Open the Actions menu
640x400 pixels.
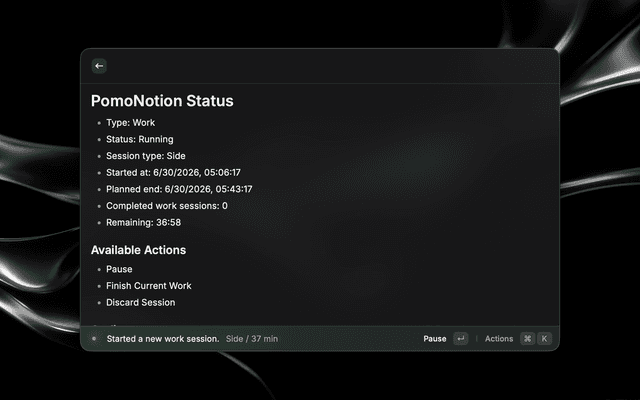pos(499,339)
